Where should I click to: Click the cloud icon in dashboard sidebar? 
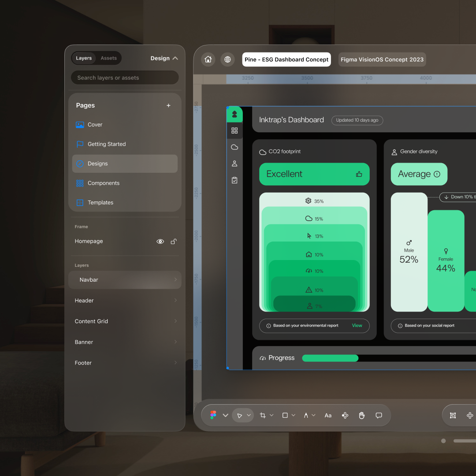234,147
